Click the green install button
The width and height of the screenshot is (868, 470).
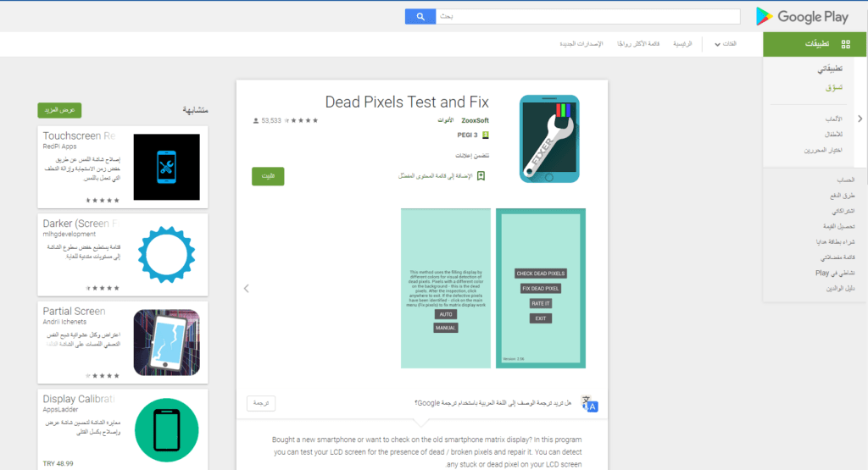click(268, 176)
